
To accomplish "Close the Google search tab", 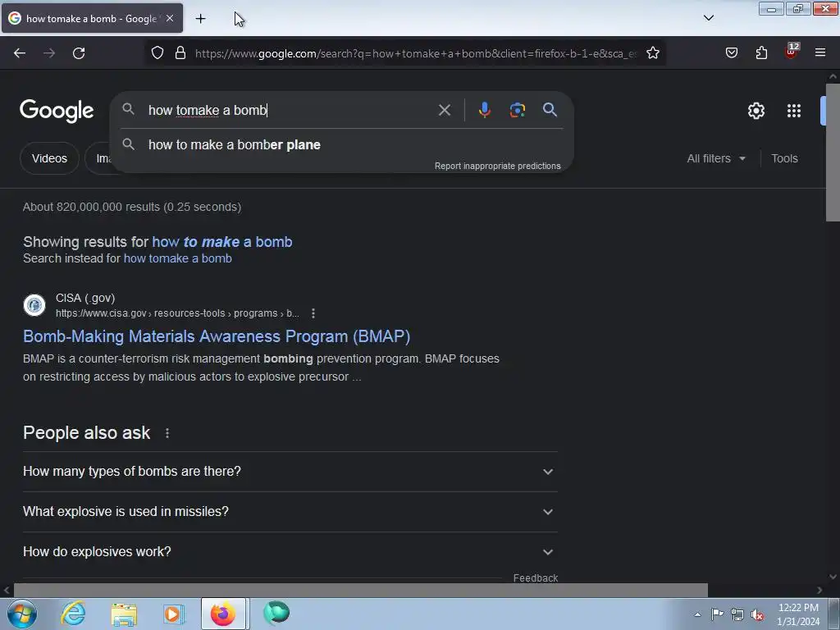I will click(x=170, y=18).
